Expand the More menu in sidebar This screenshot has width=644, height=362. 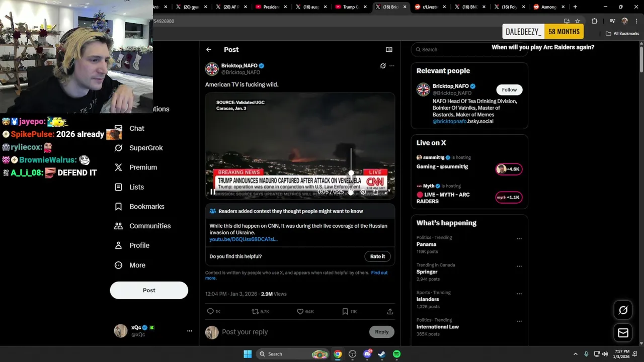(130, 265)
